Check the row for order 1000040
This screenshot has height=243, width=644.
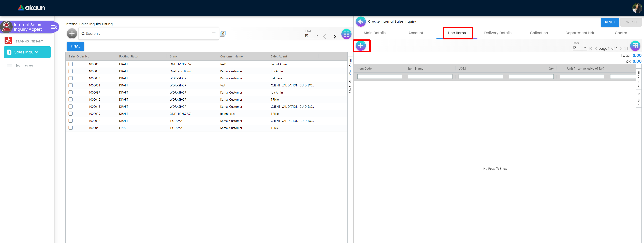(71, 128)
